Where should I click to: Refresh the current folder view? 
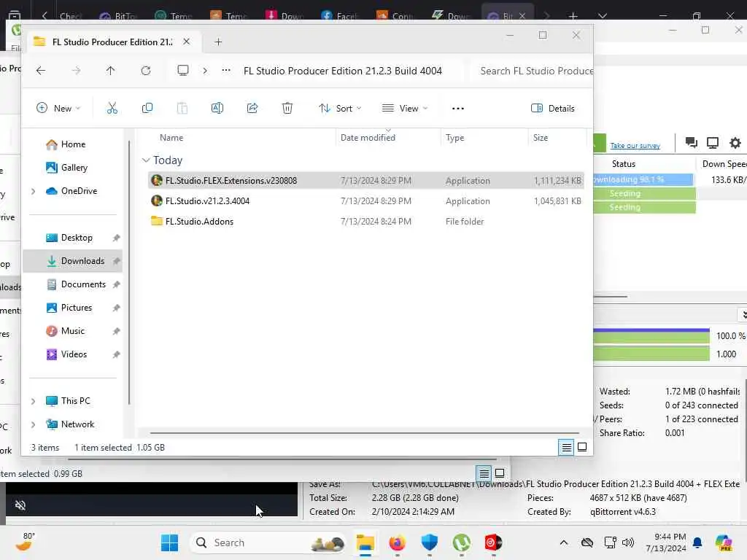click(x=146, y=71)
